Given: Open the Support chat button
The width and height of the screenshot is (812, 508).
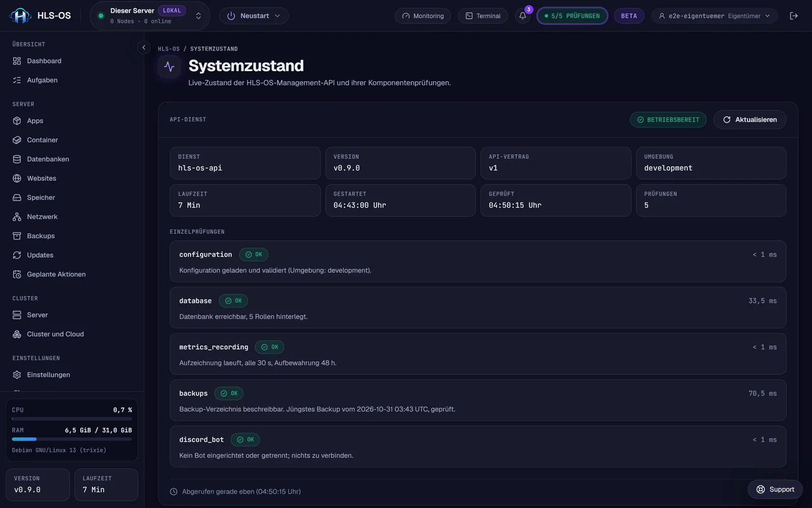Looking at the screenshot, I should pos(775,489).
